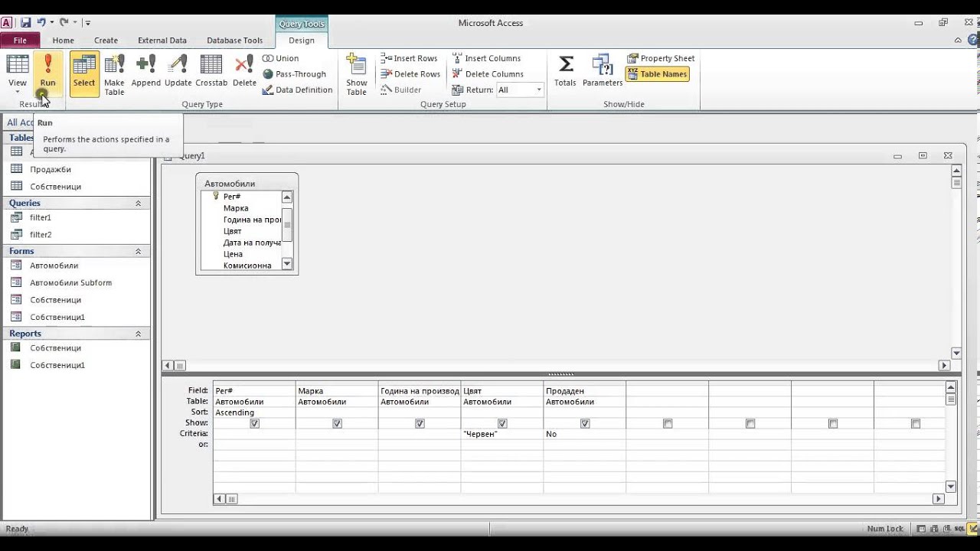The width and height of the screenshot is (980, 551).
Task: Click the Field cell containing Продаден
Action: tap(585, 391)
